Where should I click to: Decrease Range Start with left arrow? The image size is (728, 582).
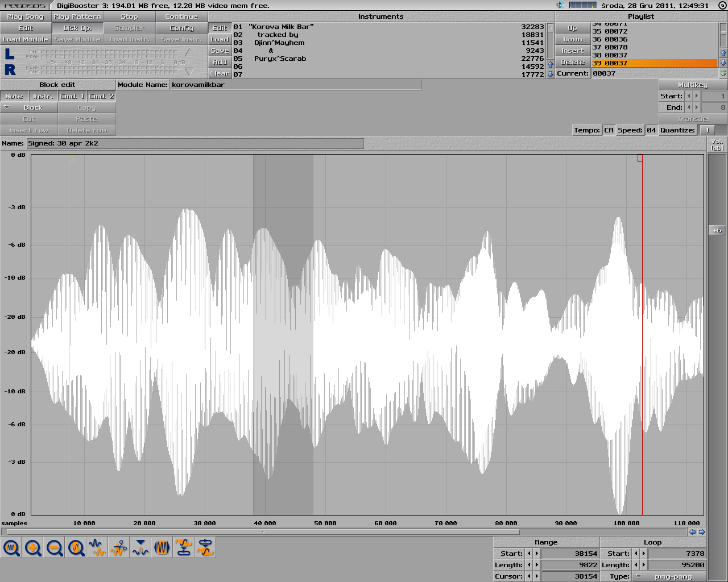529,554
